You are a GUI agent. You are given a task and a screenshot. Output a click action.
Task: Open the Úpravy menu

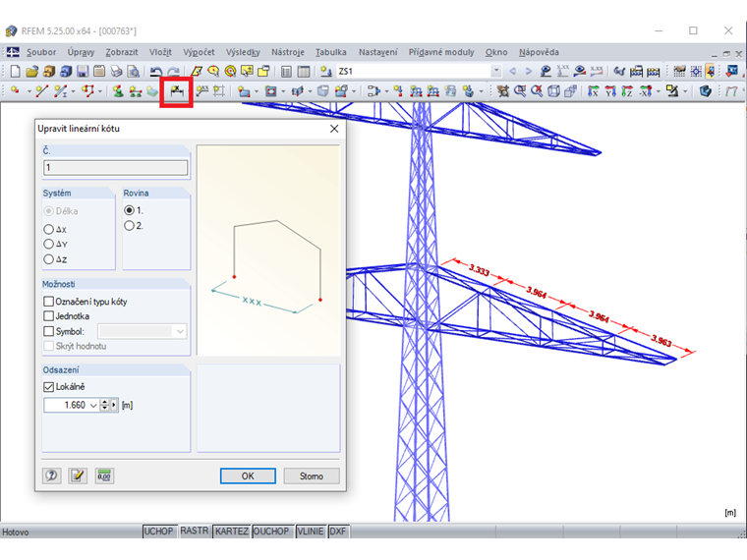[x=81, y=52]
